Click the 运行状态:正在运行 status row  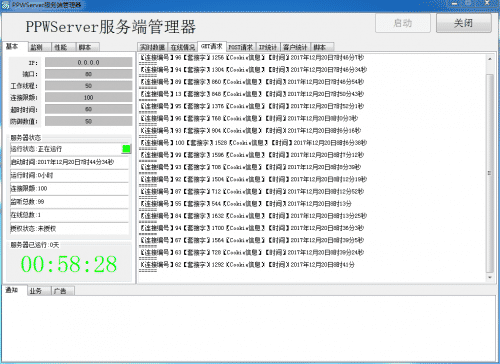[x=69, y=149]
